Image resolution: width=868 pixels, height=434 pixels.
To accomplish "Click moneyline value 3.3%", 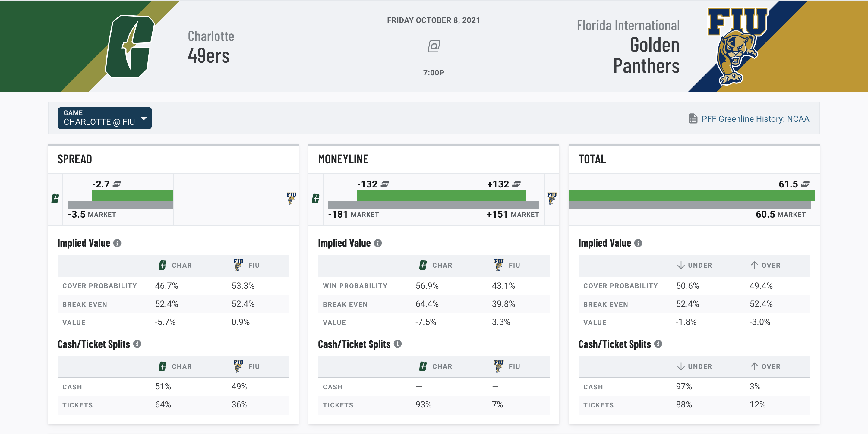I will [x=501, y=322].
